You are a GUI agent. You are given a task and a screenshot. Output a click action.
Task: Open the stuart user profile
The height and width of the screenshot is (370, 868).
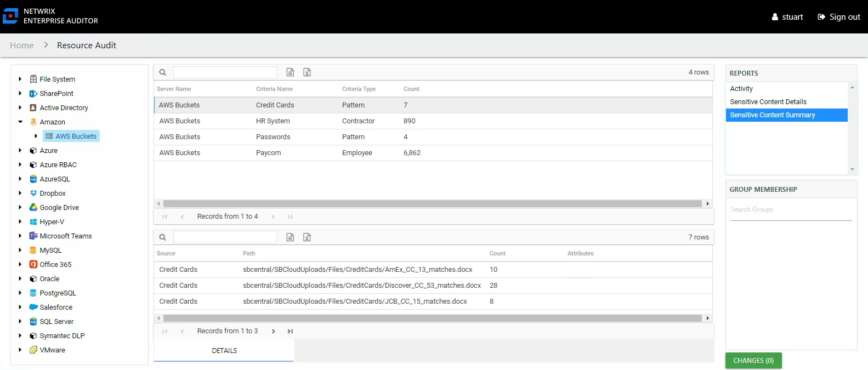(x=787, y=17)
